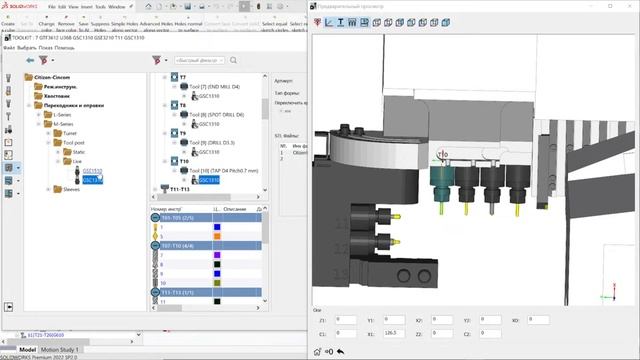The height and width of the screenshot is (360, 640).
Task: Select the Хвостовик folder
Action: tap(57, 96)
